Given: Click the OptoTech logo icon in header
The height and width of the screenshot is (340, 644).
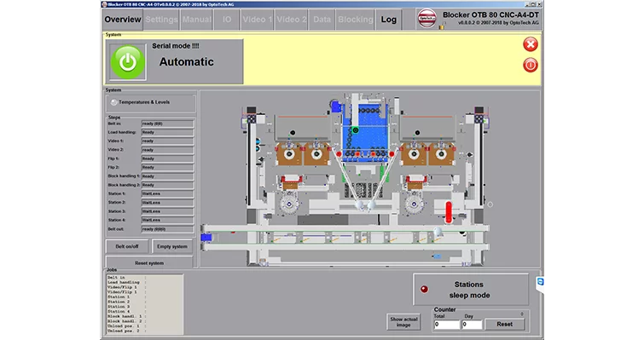Looking at the screenshot, I should click(426, 19).
